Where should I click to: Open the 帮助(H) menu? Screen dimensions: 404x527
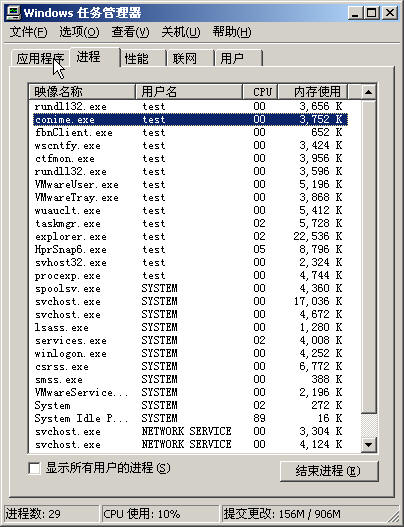(232, 32)
